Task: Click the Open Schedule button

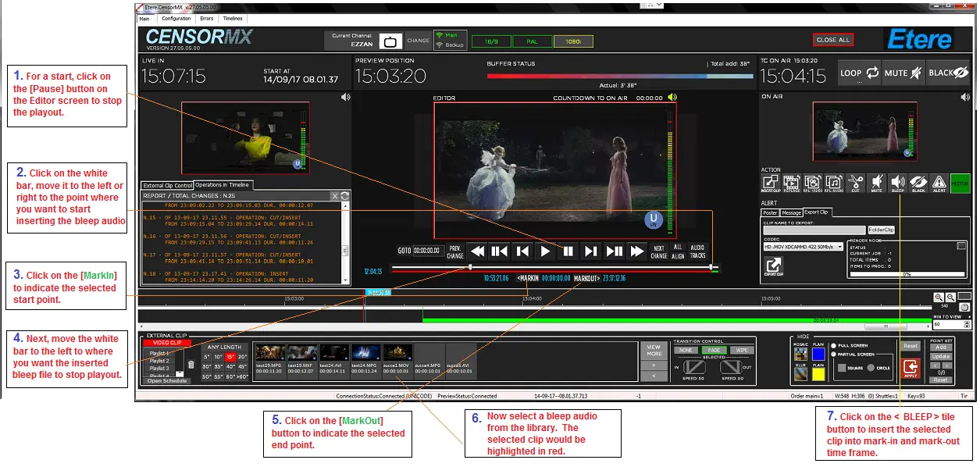Action: pos(167,380)
